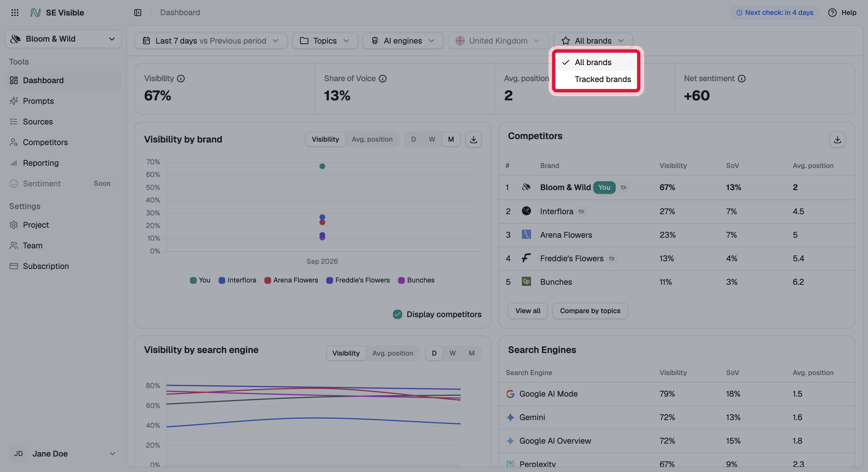Image resolution: width=868 pixels, height=472 pixels.
Task: Set search engine chart to monthly (M)
Action: click(471, 353)
